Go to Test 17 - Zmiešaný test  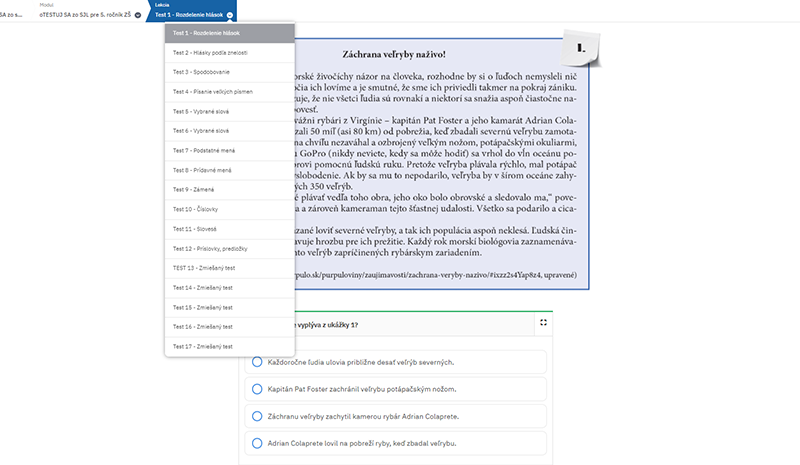point(230,347)
